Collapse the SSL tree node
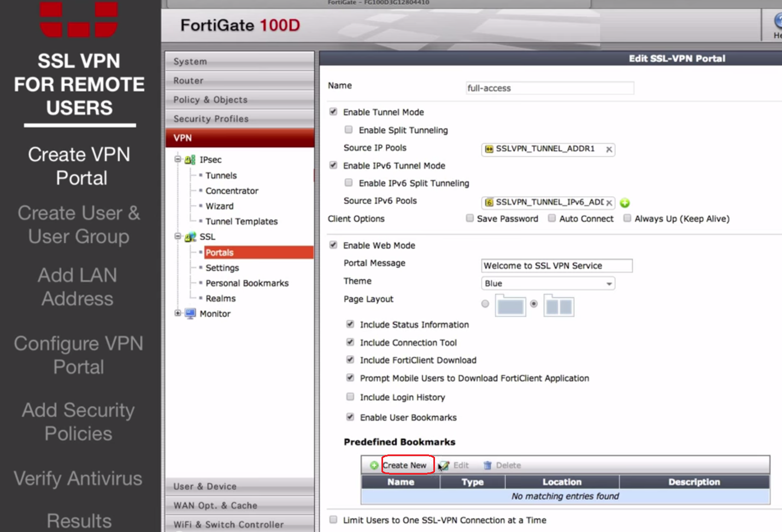The width and height of the screenshot is (782, 532). tap(178, 237)
